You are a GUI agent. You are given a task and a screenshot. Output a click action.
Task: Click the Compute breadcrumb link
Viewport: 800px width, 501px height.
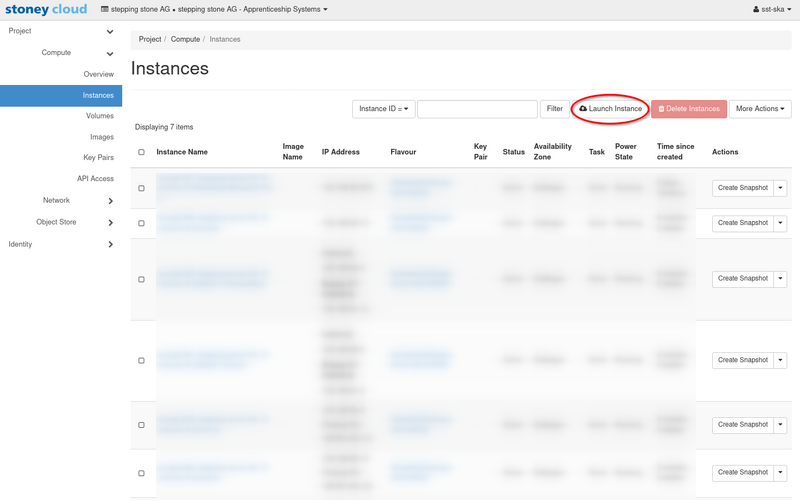pos(185,39)
